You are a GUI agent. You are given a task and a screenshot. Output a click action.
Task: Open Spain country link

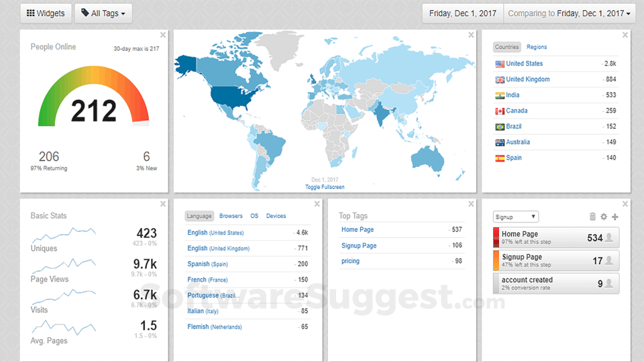[514, 158]
